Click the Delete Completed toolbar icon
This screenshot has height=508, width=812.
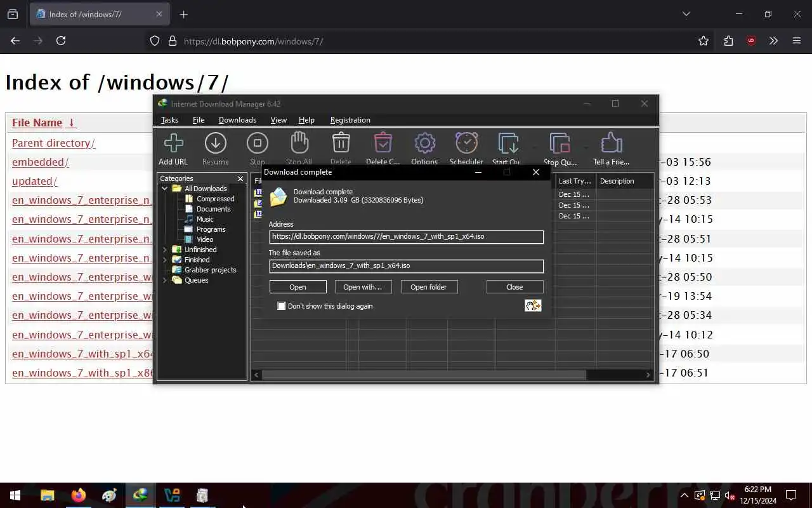click(383, 144)
